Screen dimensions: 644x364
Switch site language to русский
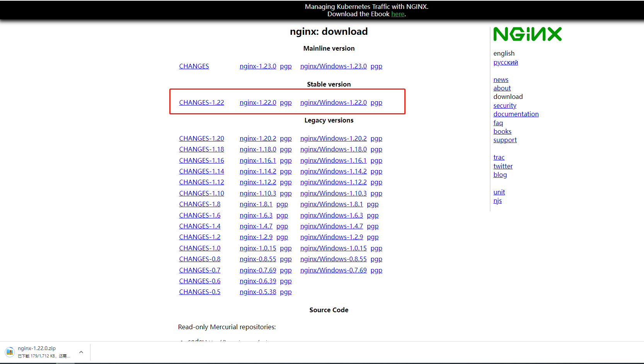pyautogui.click(x=506, y=62)
